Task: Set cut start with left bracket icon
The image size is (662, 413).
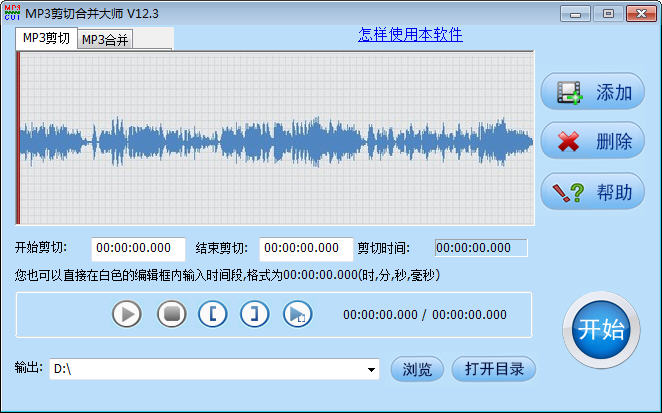Action: point(213,314)
